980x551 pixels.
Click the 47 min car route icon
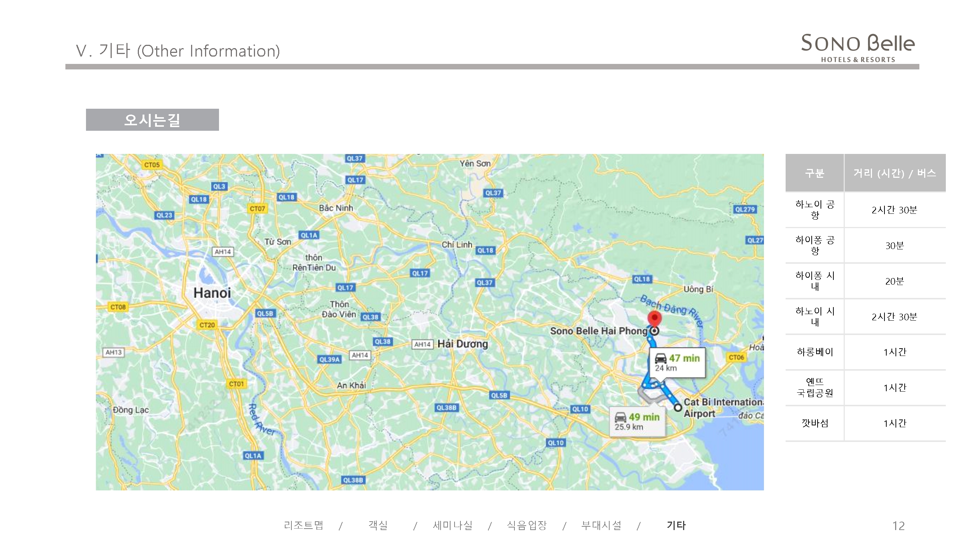click(x=660, y=358)
